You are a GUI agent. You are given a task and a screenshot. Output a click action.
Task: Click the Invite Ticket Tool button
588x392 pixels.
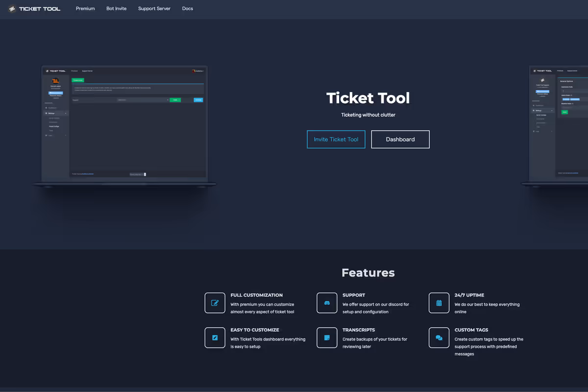tap(336, 139)
